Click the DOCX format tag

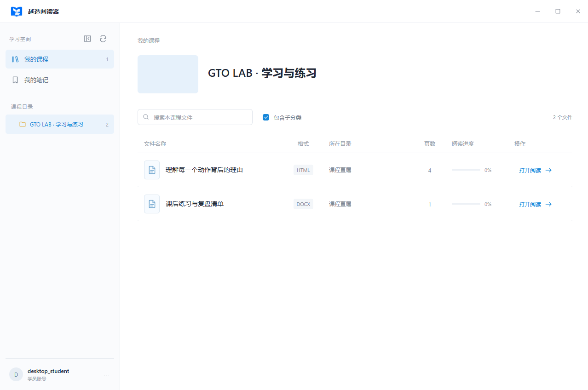point(303,204)
